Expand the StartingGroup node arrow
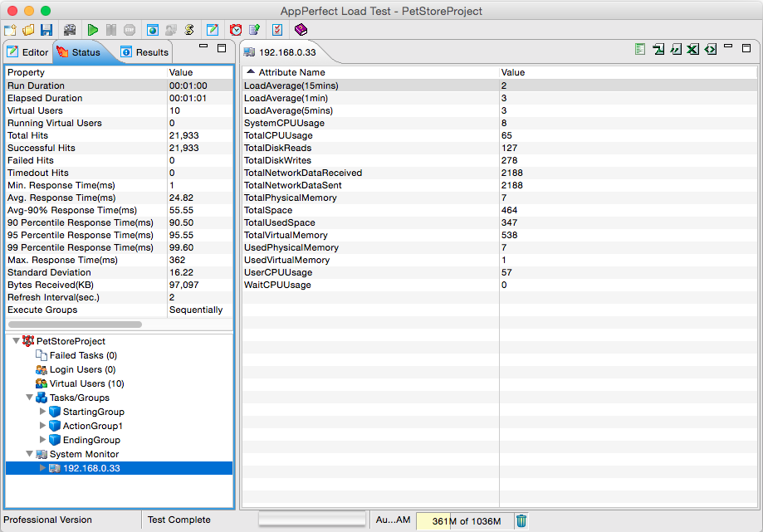Viewport: 763px width, 532px height. (42, 412)
